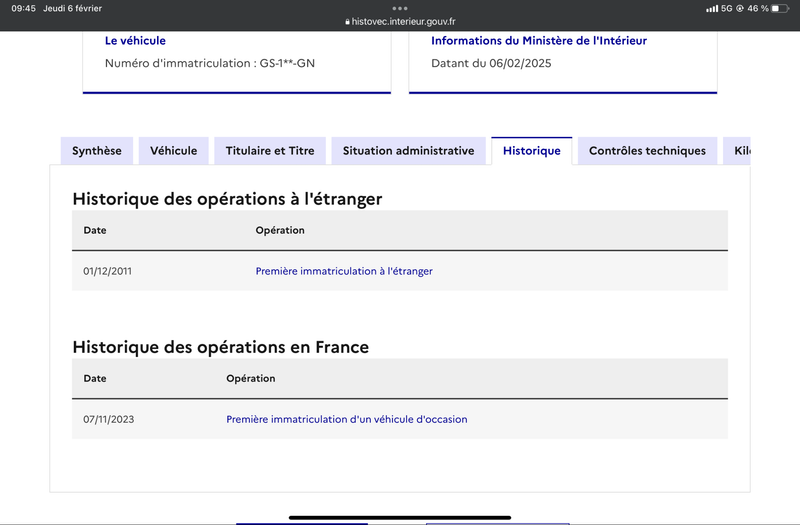The width and height of the screenshot is (800, 525).
Task: Click the registration number GS-1**-GN text
Action: click(287, 63)
